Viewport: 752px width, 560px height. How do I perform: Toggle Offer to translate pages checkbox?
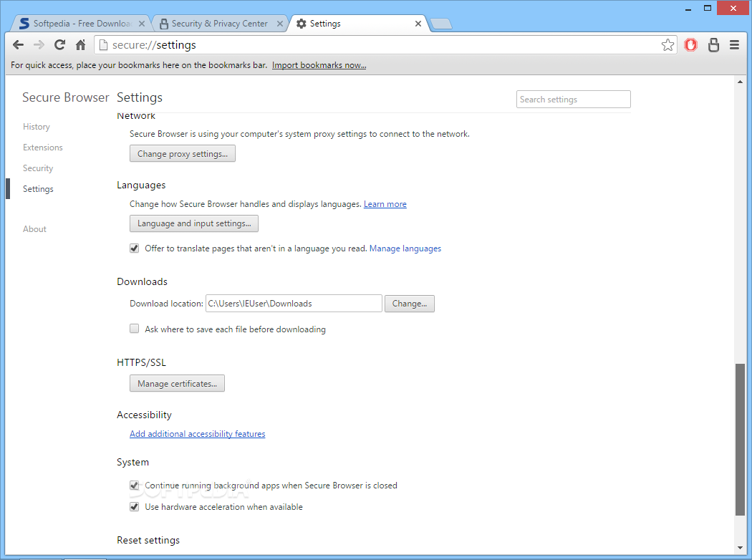pos(135,248)
